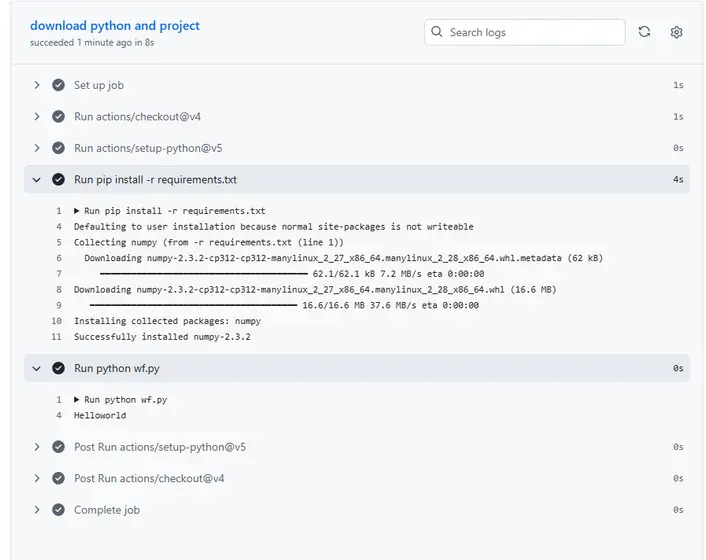Click the magnifier icon in search box
Image resolution: width=706 pixels, height=560 pixels.
437,32
